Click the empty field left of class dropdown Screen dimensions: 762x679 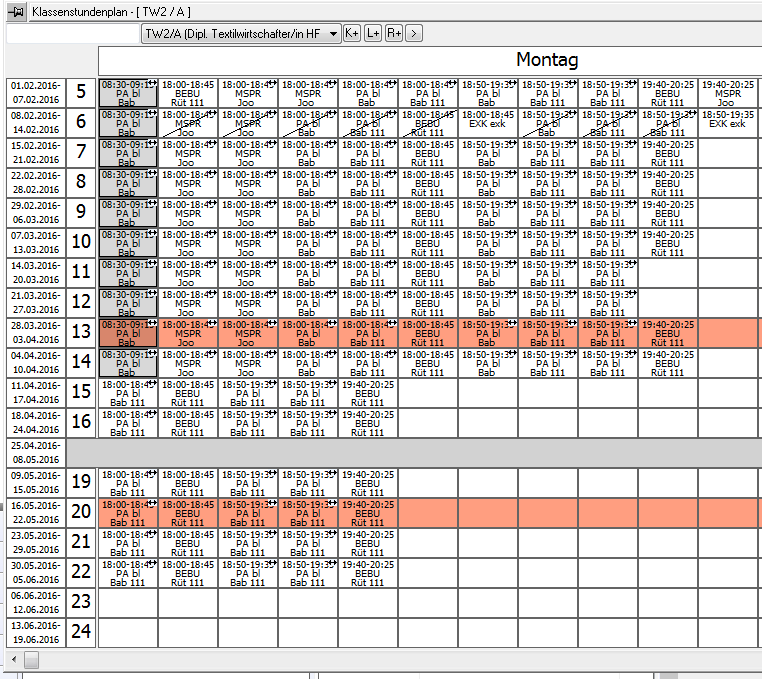72,34
